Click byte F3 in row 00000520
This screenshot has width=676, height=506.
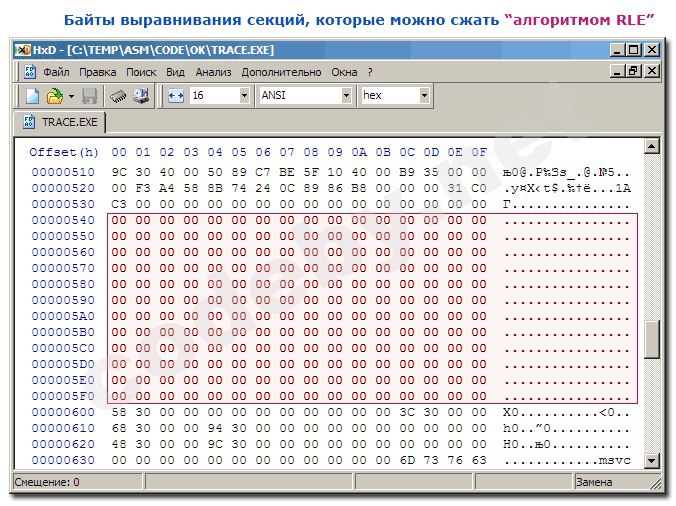tap(143, 188)
